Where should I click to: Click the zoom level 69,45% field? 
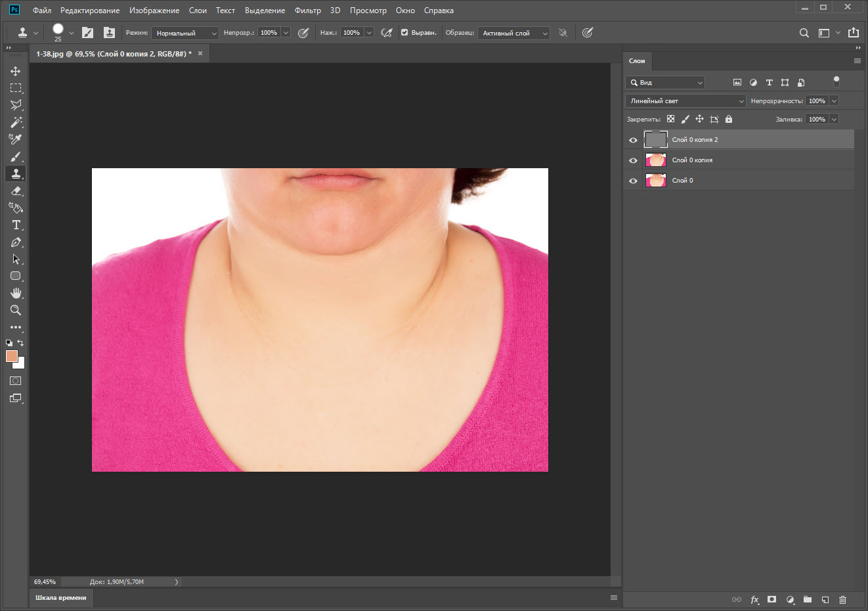45,582
